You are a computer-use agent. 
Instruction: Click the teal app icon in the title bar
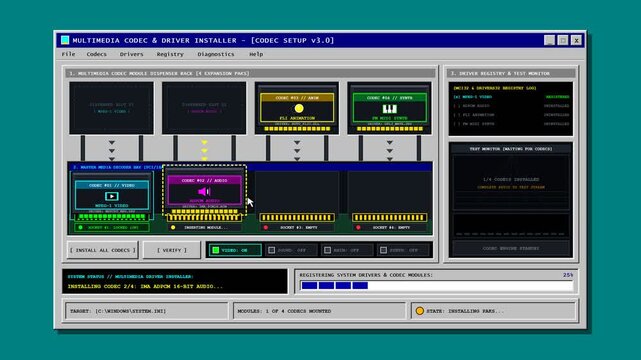click(x=65, y=40)
